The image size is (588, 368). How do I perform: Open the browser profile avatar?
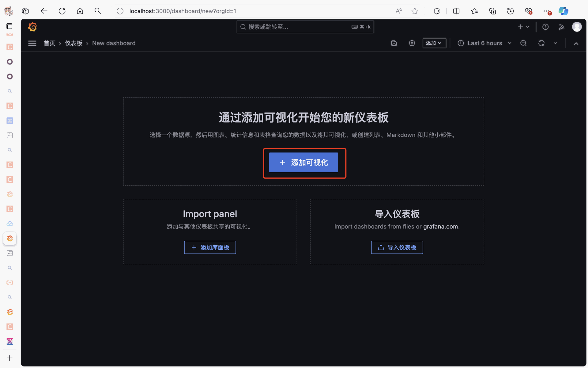point(9,11)
